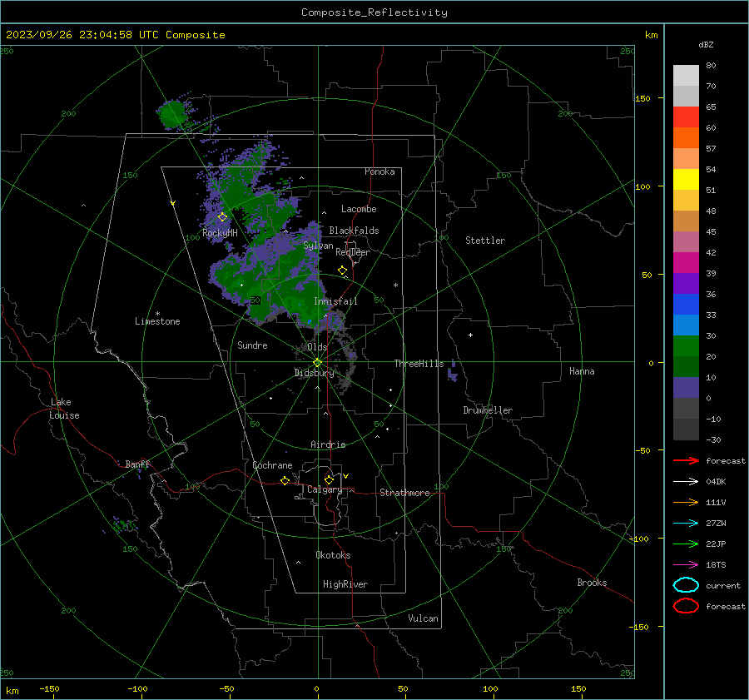Click the small blue echo east of ThreeHills

[x=453, y=370]
